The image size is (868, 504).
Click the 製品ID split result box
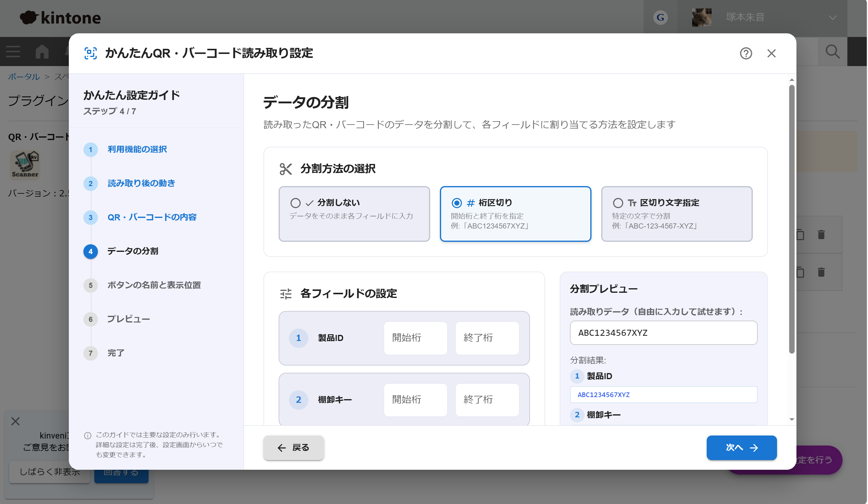point(663,395)
